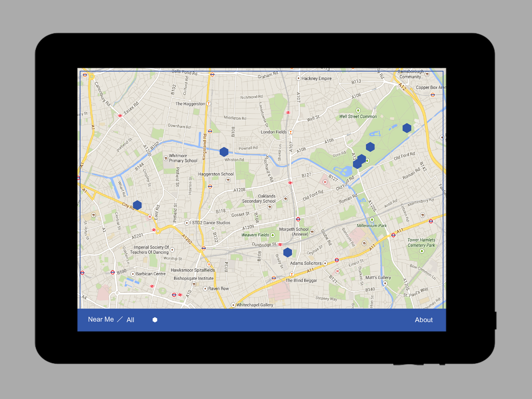Open hexagon marker near Whiston Rd canal

(224, 152)
